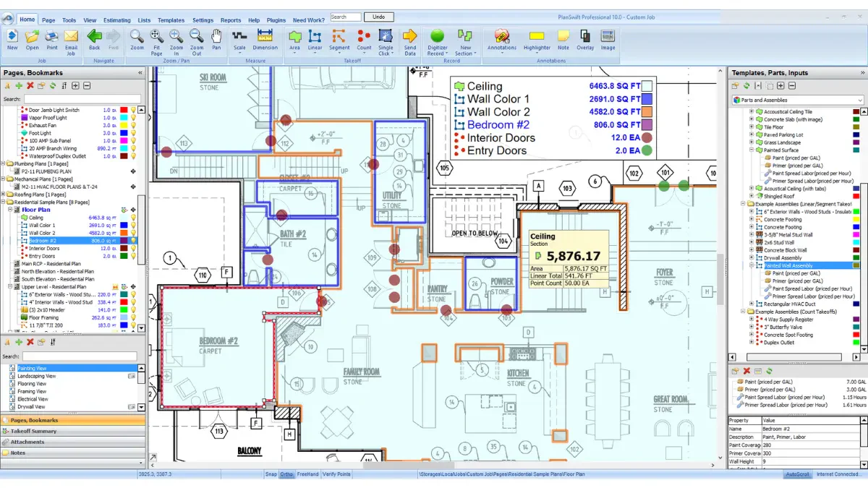Viewport: 868px width, 488px height.
Task: Select Landscaping View in the views list
Action: 36,376
